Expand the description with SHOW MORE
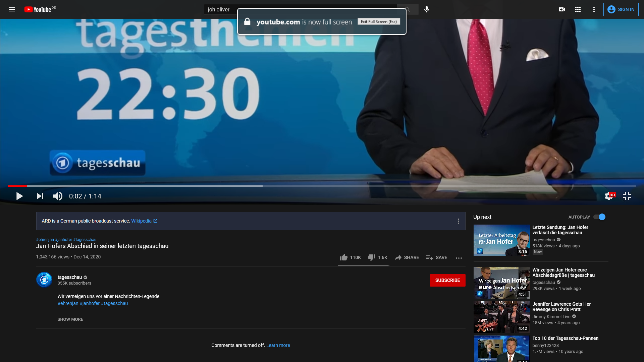The image size is (644, 362). pyautogui.click(x=70, y=319)
